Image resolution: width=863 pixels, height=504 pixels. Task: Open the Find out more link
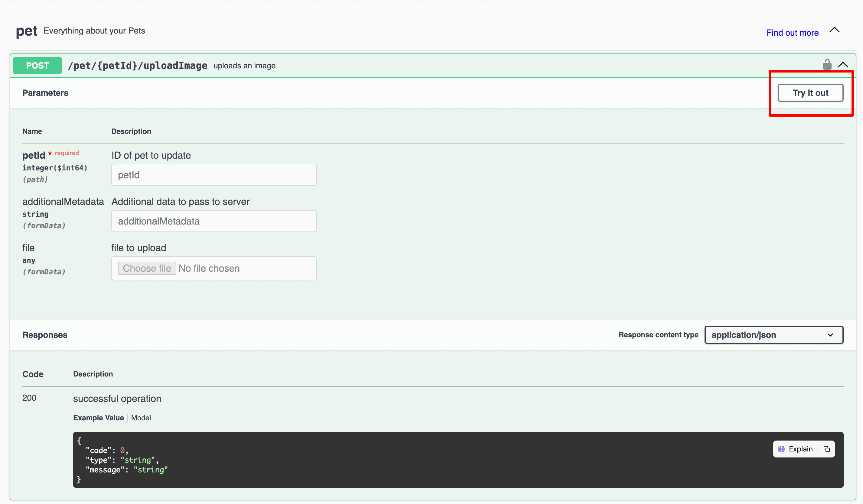[792, 33]
